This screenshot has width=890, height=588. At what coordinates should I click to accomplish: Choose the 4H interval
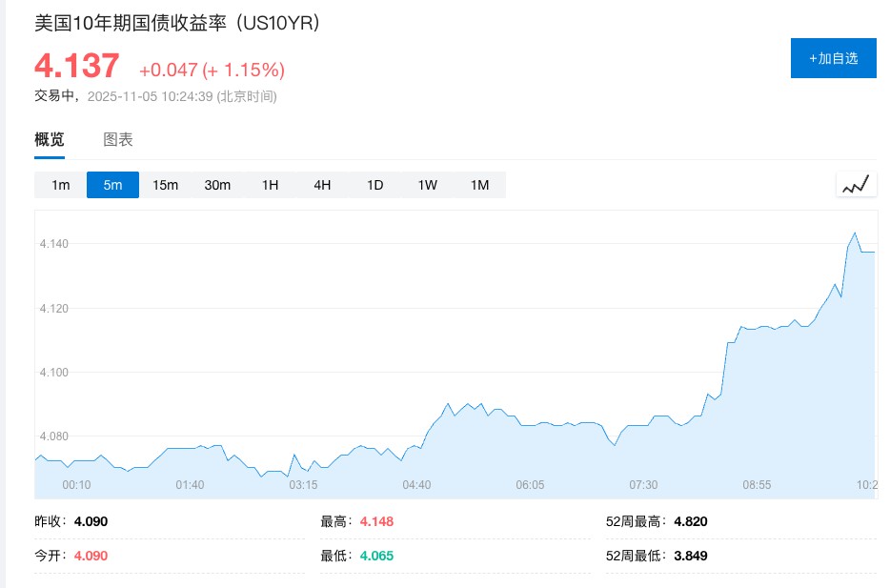click(322, 185)
